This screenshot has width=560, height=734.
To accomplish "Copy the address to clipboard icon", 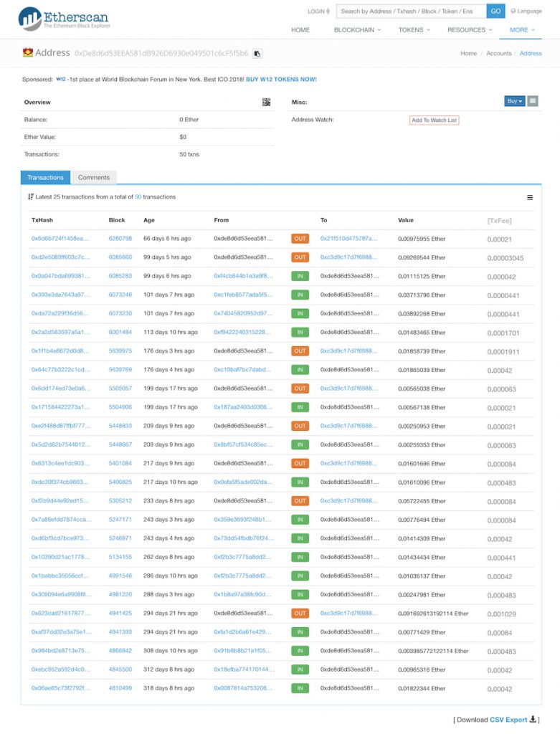I will click(257, 54).
